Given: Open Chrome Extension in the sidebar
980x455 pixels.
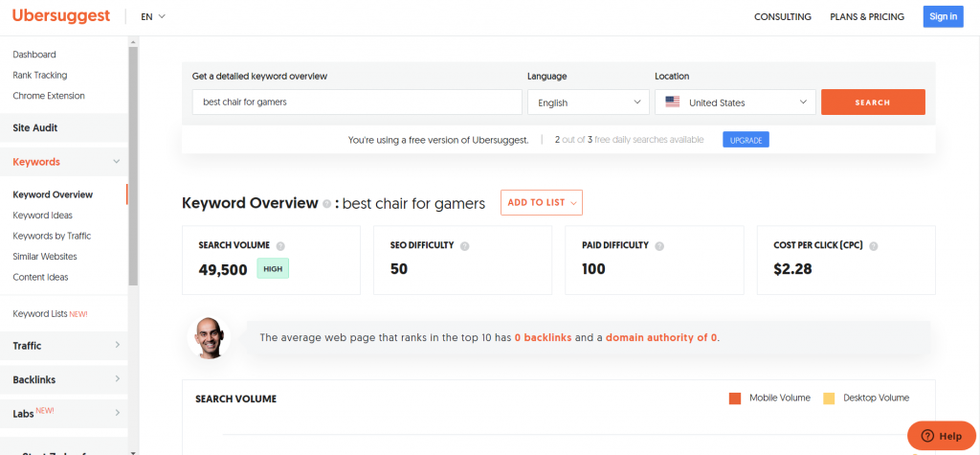Looking at the screenshot, I should click(49, 96).
